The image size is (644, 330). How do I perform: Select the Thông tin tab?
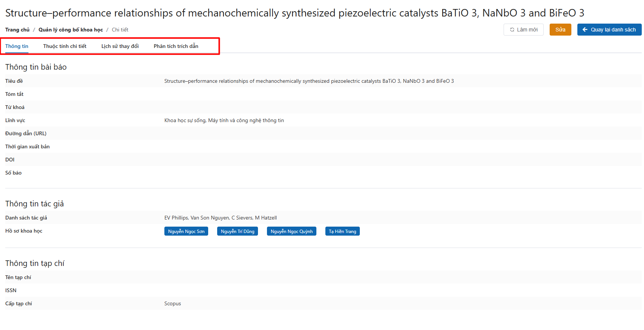[x=17, y=46]
